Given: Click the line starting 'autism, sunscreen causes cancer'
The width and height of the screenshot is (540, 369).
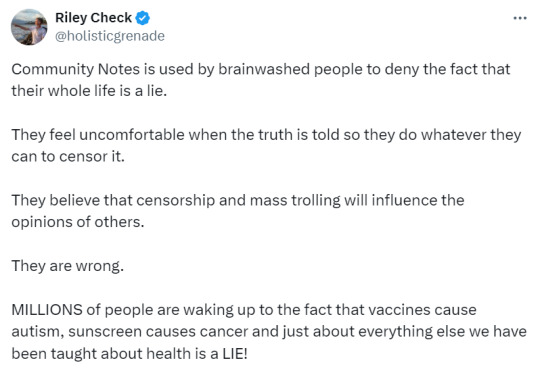Looking at the screenshot, I should pyautogui.click(x=269, y=332).
